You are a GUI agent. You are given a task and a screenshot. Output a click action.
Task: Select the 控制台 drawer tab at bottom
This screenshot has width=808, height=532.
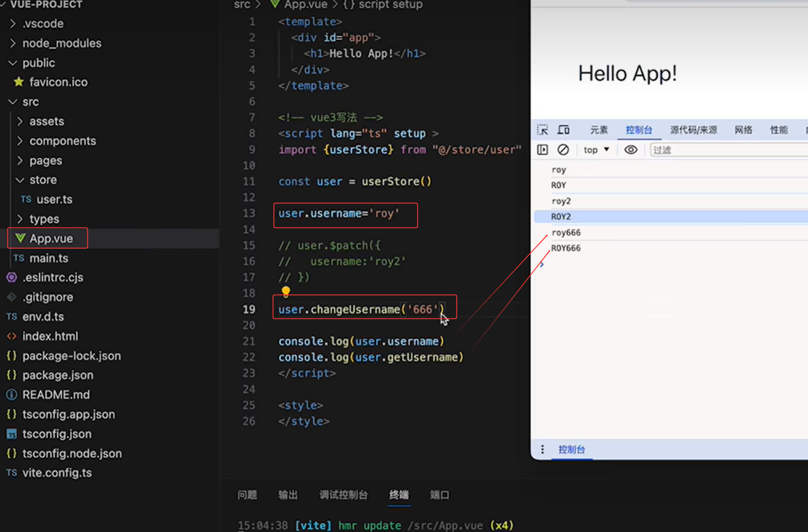tap(572, 449)
